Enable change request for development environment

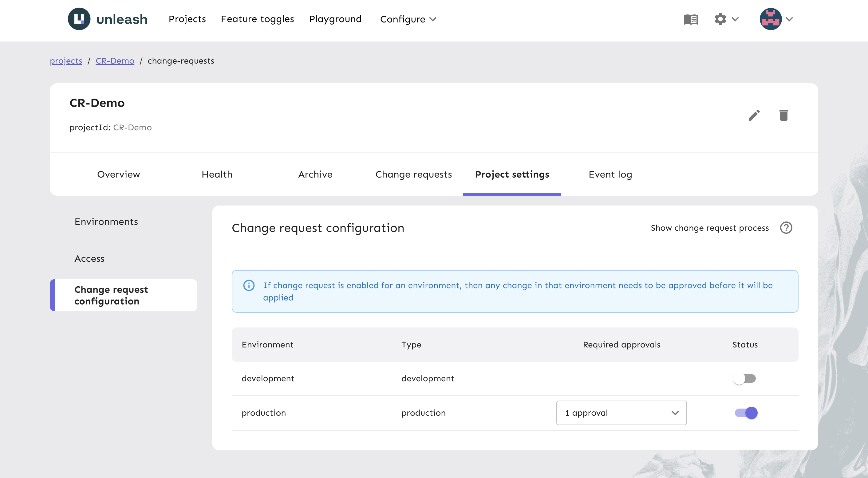pos(744,378)
